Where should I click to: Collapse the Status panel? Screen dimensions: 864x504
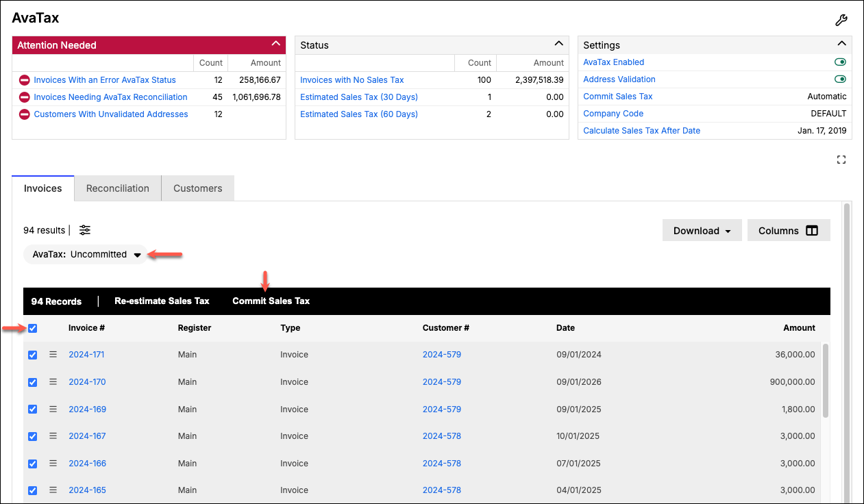pos(559,44)
